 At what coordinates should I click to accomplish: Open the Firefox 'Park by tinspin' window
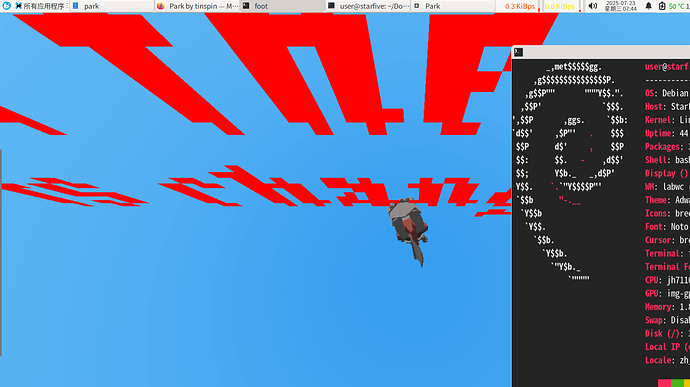[x=198, y=6]
